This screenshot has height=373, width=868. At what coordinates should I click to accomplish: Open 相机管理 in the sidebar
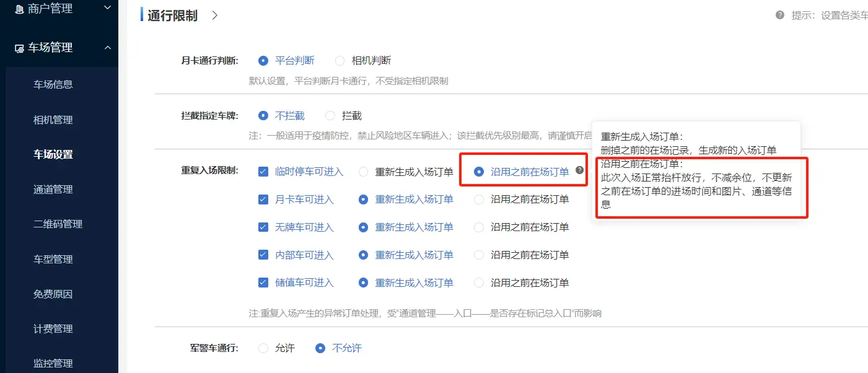click(53, 120)
